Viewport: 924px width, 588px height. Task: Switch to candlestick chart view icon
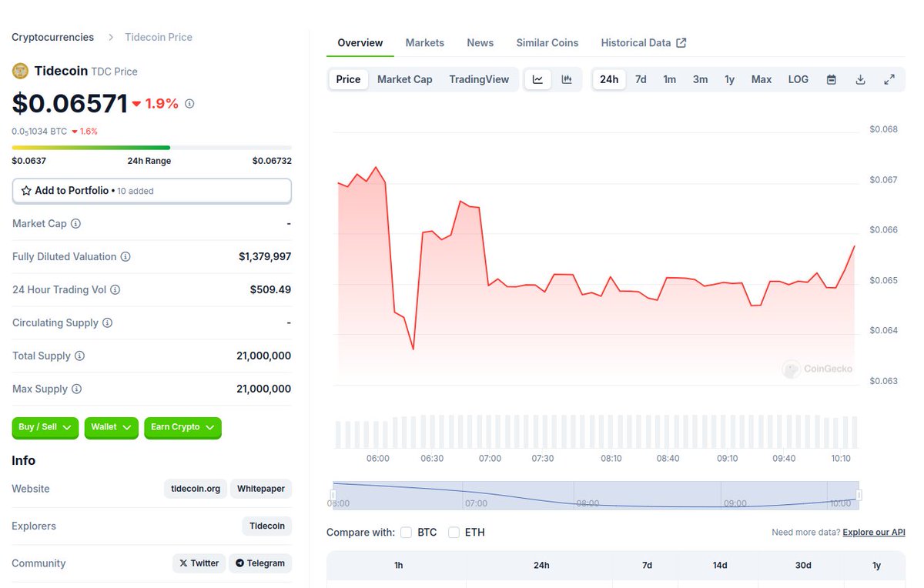(567, 79)
